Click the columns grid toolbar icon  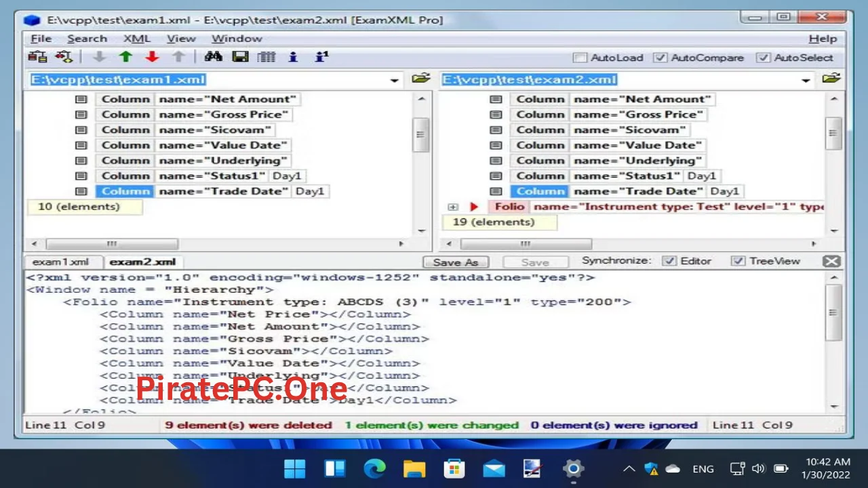point(266,57)
